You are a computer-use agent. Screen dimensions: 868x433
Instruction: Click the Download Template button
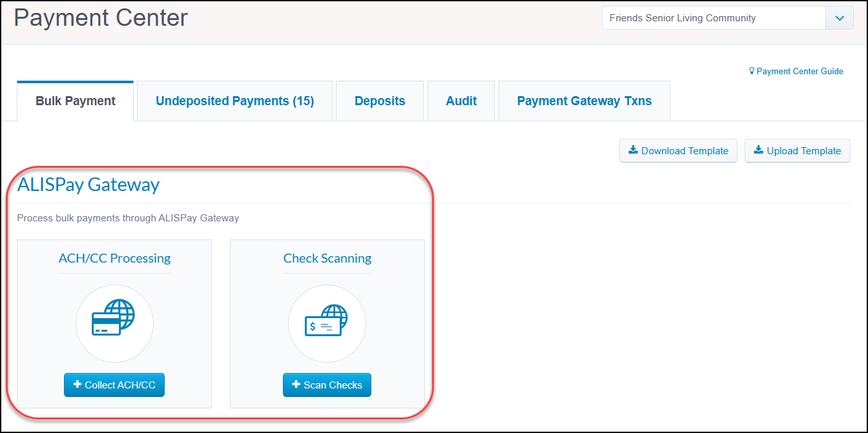tap(678, 151)
